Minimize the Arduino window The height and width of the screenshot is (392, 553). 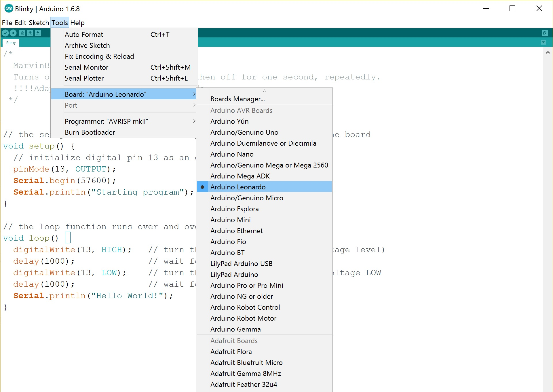pos(486,8)
